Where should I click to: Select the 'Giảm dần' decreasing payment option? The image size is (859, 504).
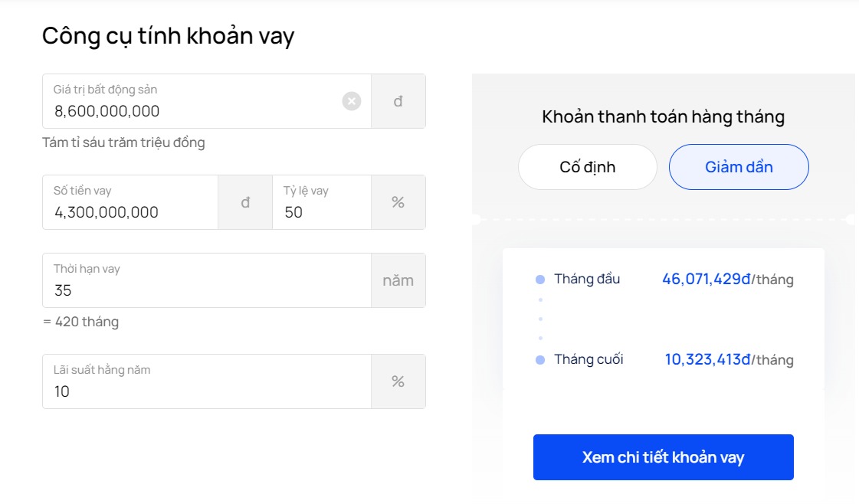coord(739,167)
